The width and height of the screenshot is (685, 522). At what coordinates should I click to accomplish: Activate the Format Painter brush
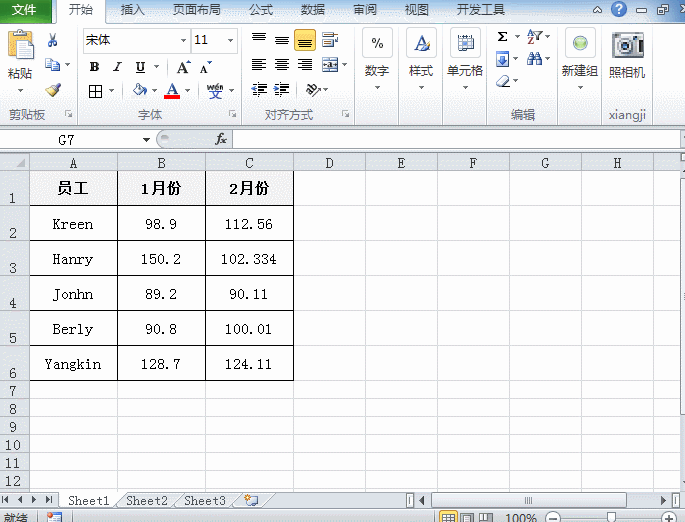pos(53,90)
